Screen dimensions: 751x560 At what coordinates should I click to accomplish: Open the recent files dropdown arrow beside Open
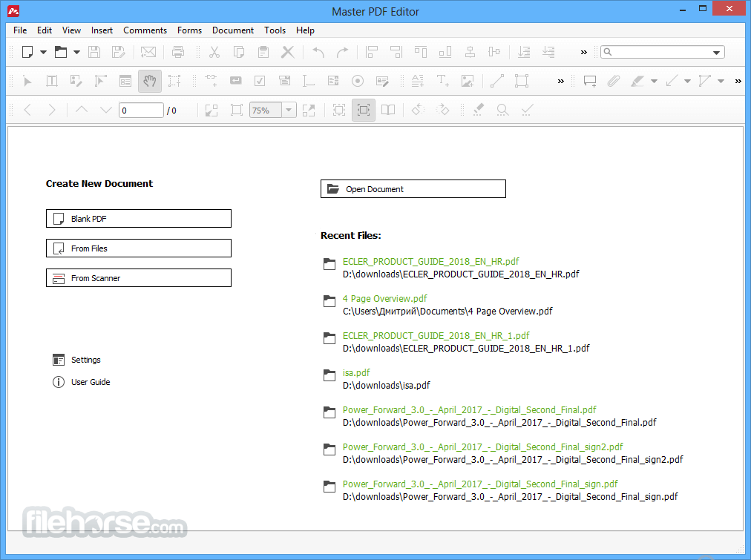(76, 52)
